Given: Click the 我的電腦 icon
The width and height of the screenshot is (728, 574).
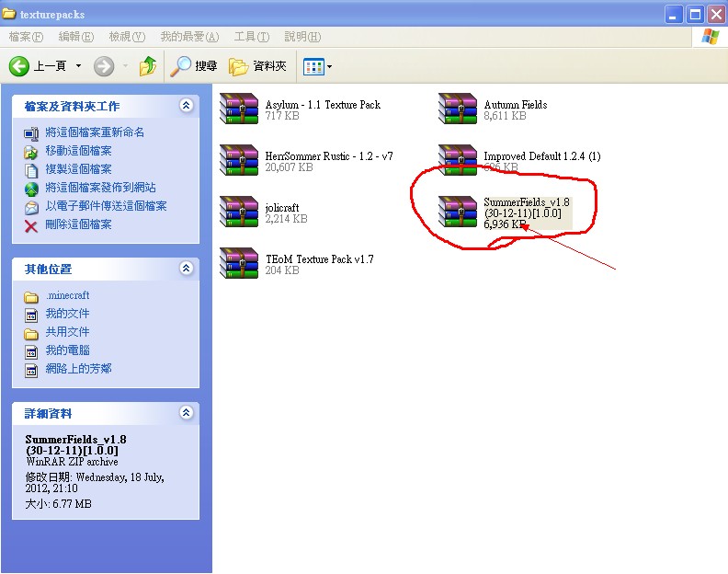Looking at the screenshot, I should [x=31, y=352].
